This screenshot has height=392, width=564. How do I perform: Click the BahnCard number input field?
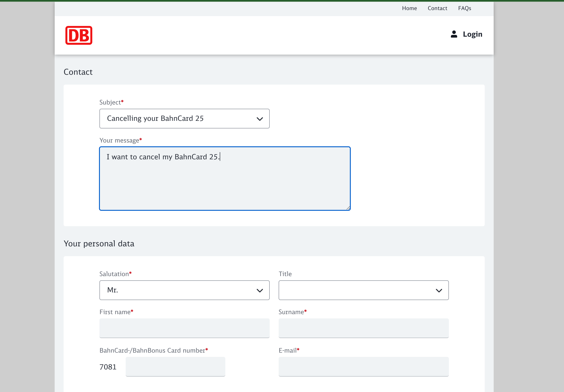(x=175, y=367)
